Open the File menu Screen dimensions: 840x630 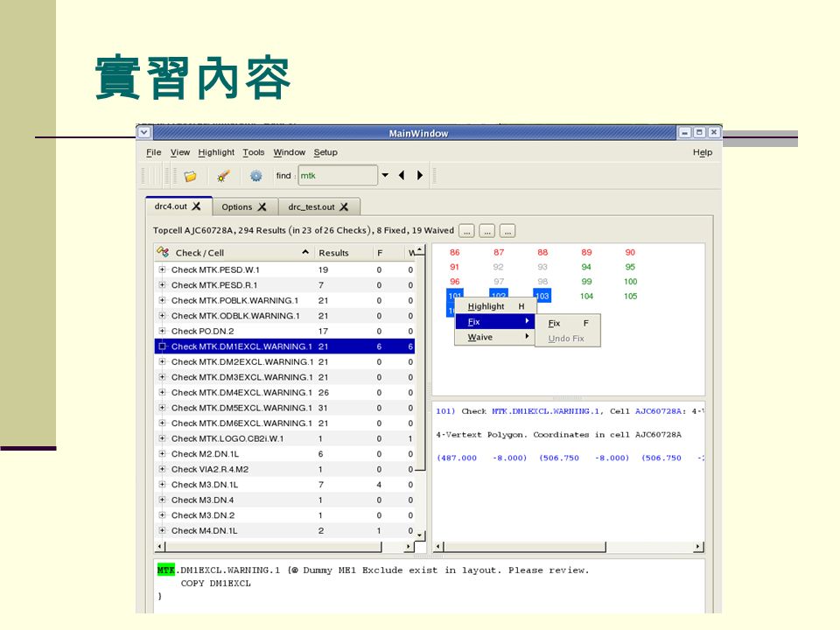click(x=153, y=152)
